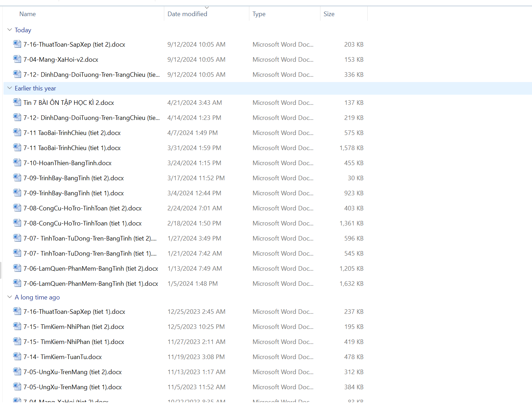Select file name 7-06-LamQuen-PhanMem-BangTinh (tiet 1).docx
The image size is (532, 405).
pos(91,284)
